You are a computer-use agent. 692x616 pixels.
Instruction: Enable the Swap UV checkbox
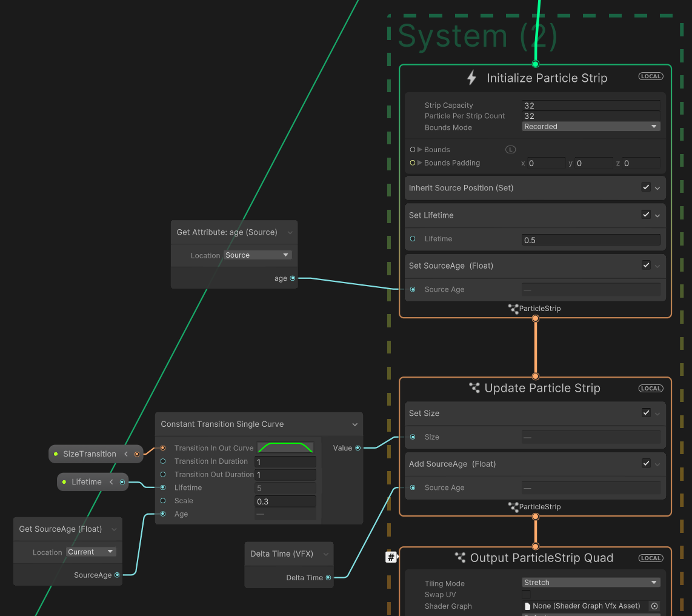point(525,595)
